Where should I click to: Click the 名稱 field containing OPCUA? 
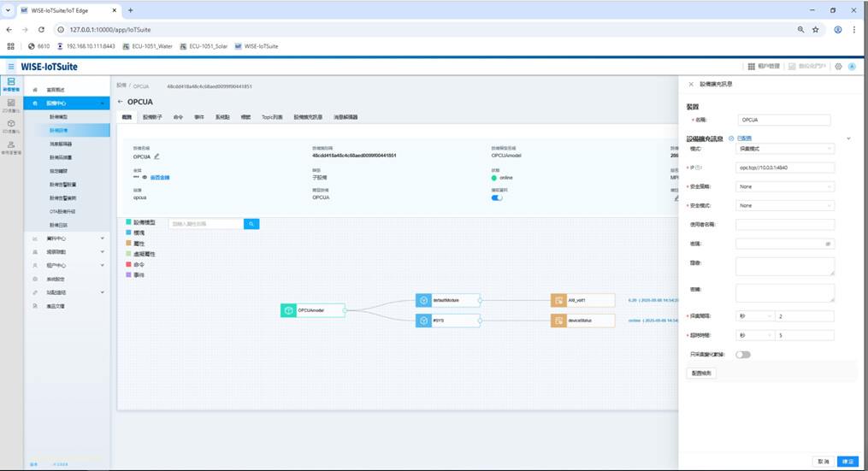[784, 120]
